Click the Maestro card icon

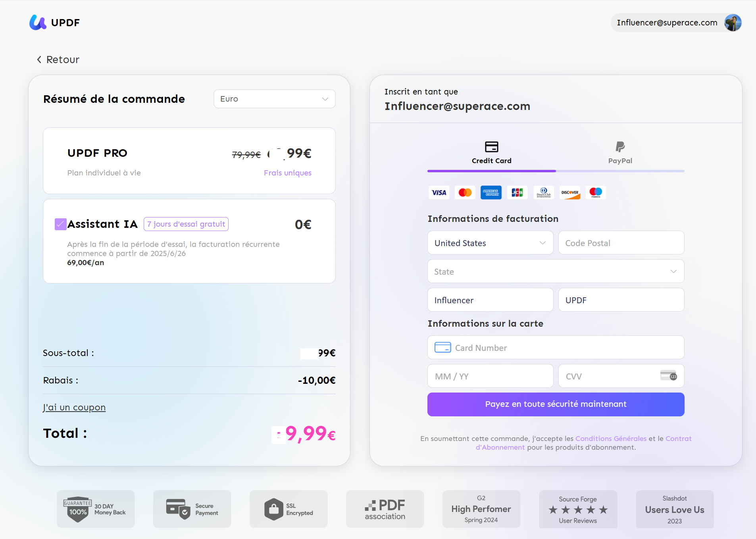coord(596,192)
